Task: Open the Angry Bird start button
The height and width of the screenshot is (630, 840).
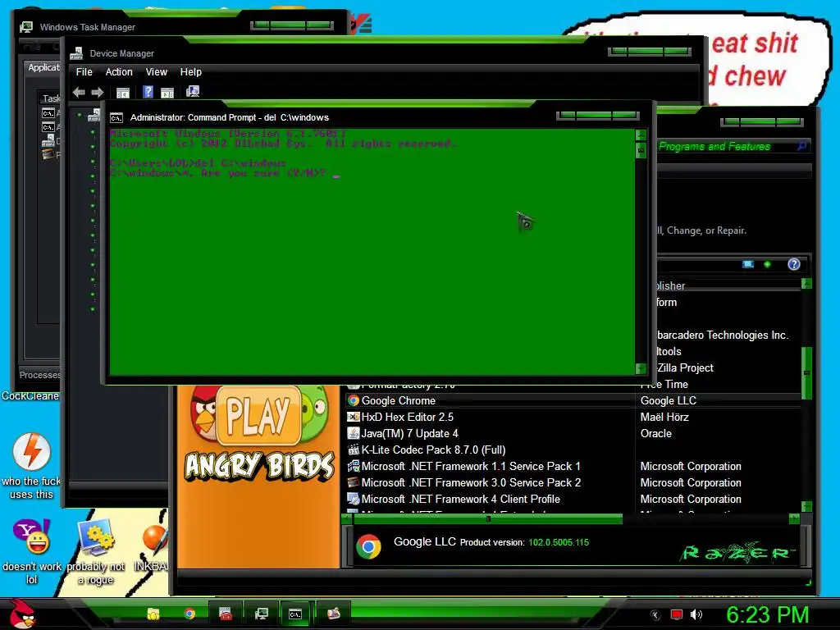Action: (x=23, y=614)
